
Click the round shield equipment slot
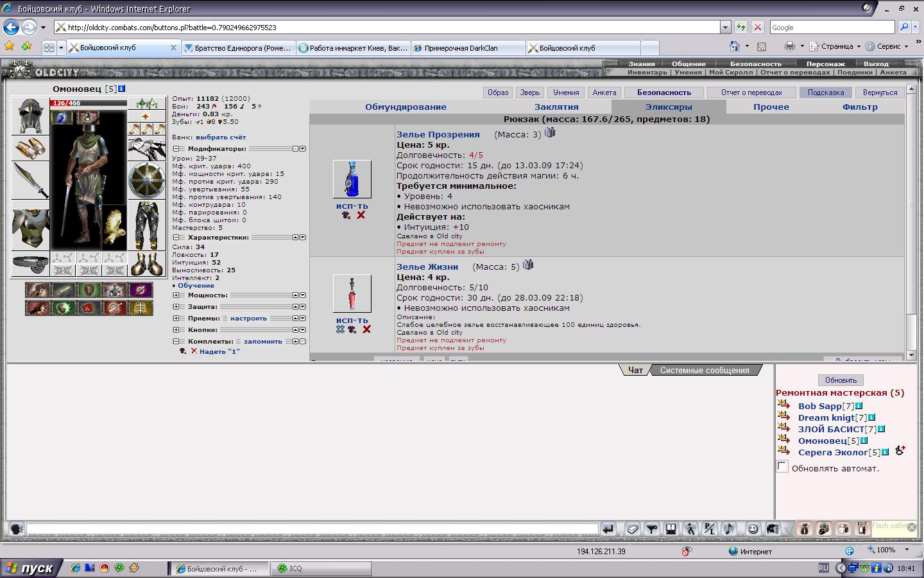click(x=146, y=180)
